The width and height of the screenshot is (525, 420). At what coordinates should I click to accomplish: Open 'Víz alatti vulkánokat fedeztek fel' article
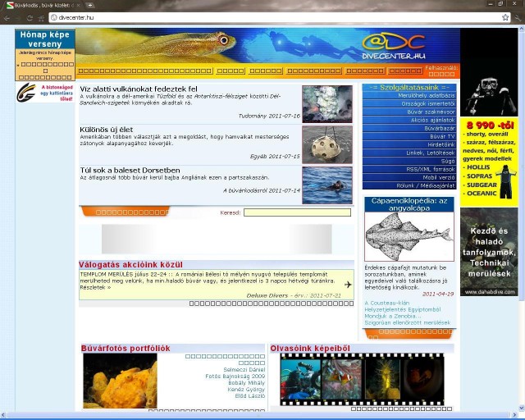coord(139,89)
